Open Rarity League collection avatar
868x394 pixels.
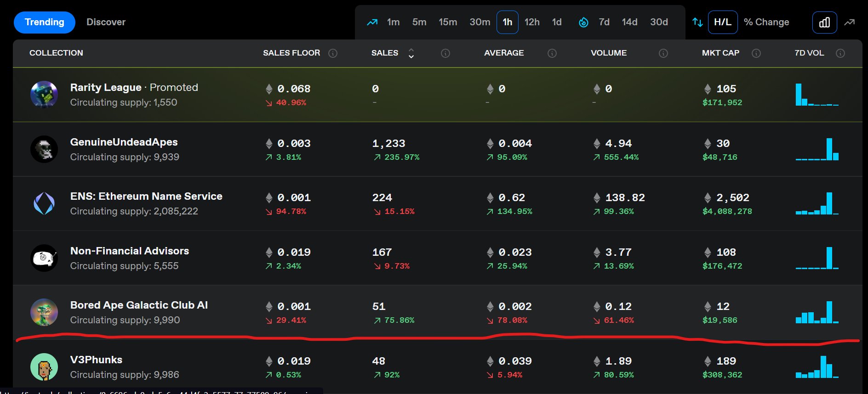click(x=44, y=95)
